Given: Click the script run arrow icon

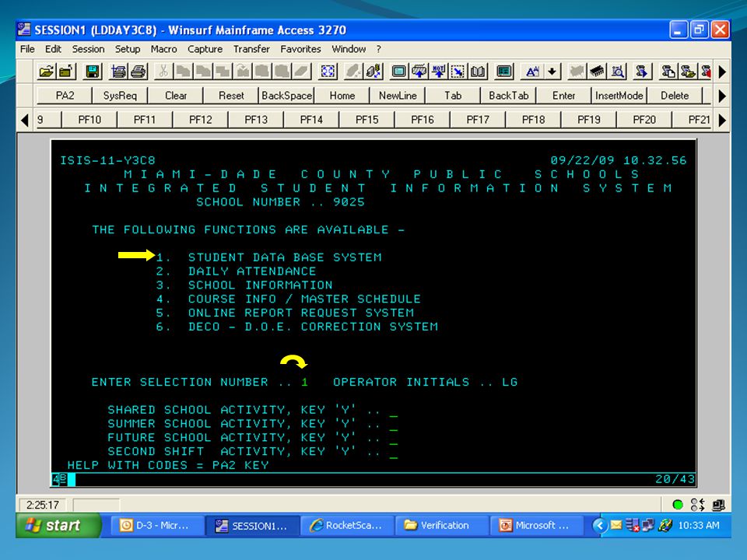Looking at the screenshot, I should coord(642,72).
